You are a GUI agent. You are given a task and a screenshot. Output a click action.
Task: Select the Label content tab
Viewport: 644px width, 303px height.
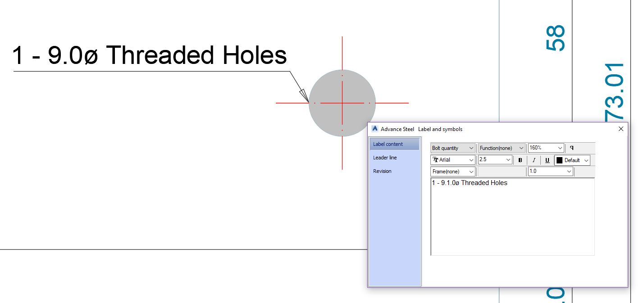click(x=387, y=144)
